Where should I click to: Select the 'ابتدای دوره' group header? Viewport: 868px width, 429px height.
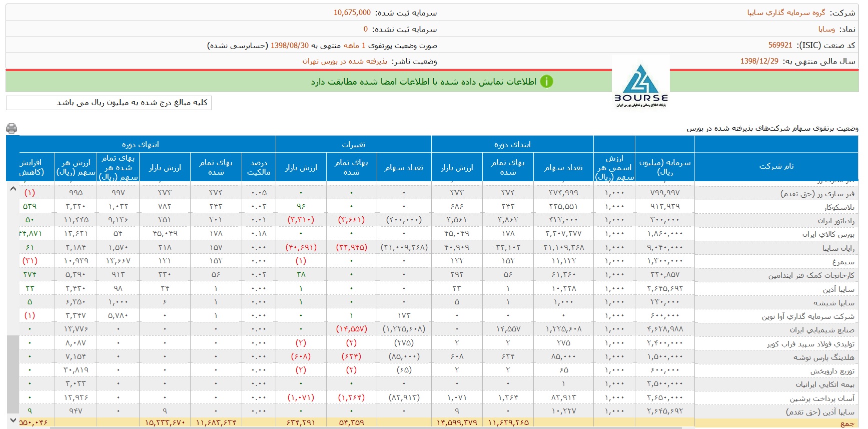pyautogui.click(x=512, y=144)
